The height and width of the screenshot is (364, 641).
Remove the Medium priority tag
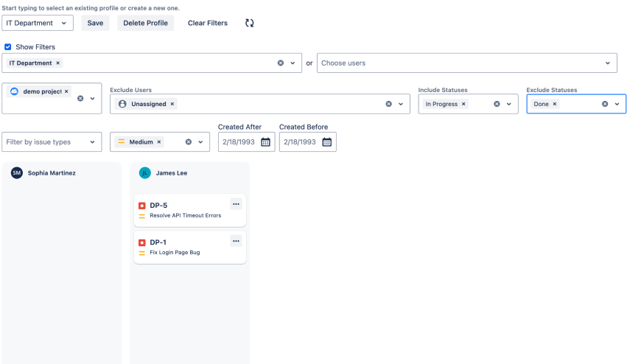click(159, 142)
